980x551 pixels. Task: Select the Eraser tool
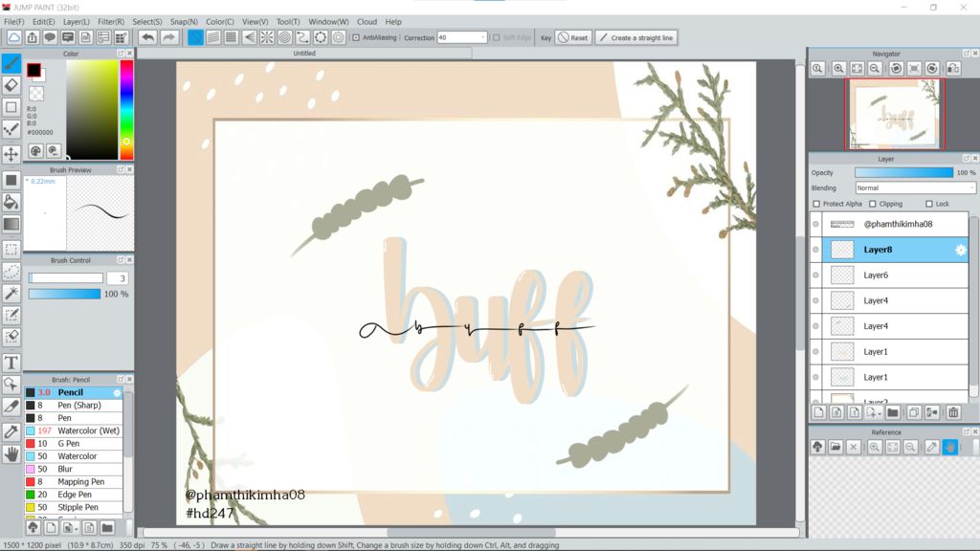[11, 85]
